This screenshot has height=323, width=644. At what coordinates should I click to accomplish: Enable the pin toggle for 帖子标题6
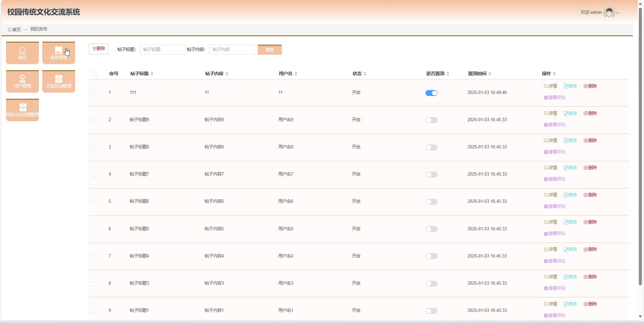click(431, 202)
